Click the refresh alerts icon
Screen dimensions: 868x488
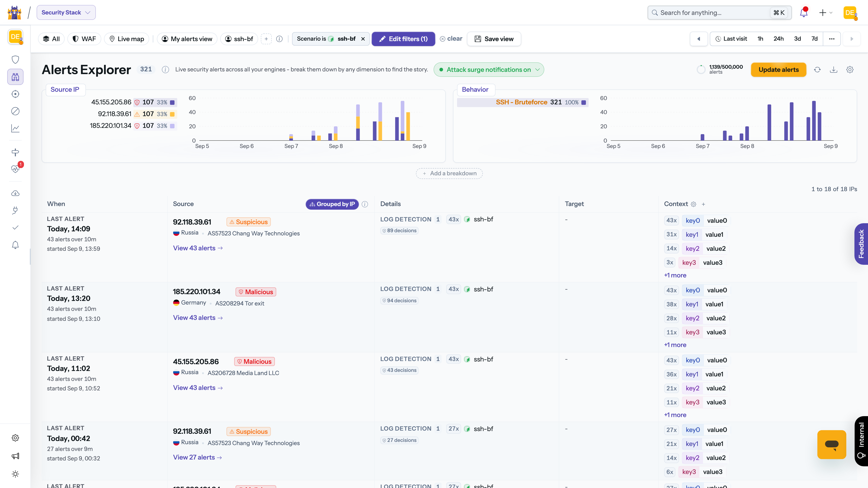pyautogui.click(x=817, y=70)
